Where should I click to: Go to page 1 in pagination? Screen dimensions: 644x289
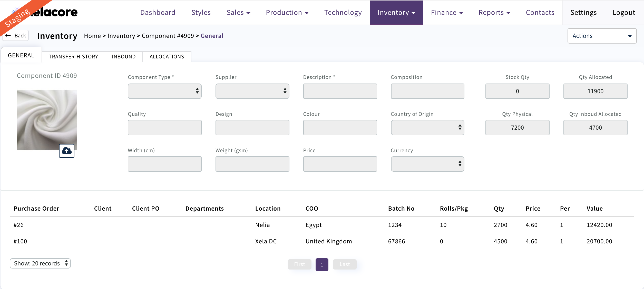[322, 265]
